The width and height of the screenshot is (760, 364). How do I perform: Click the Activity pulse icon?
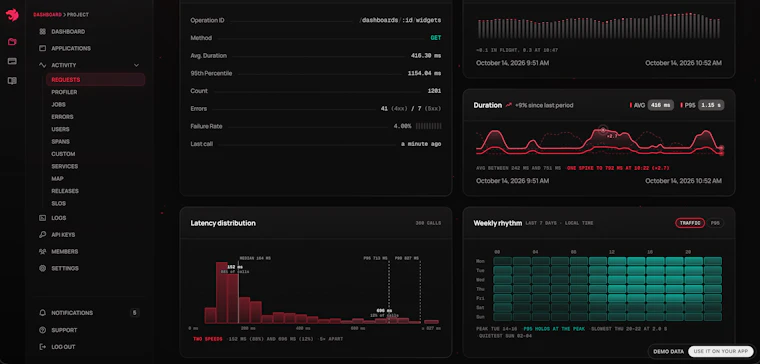(x=43, y=65)
